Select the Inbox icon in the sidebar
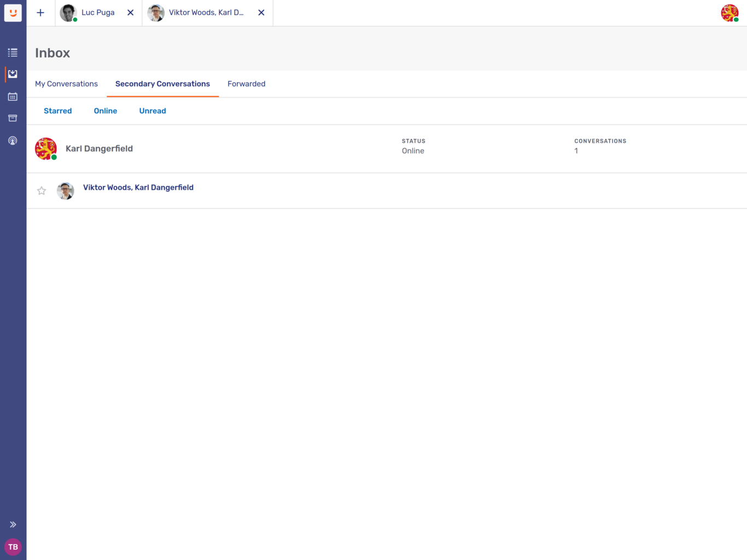This screenshot has height=560, width=747. pos(13,74)
